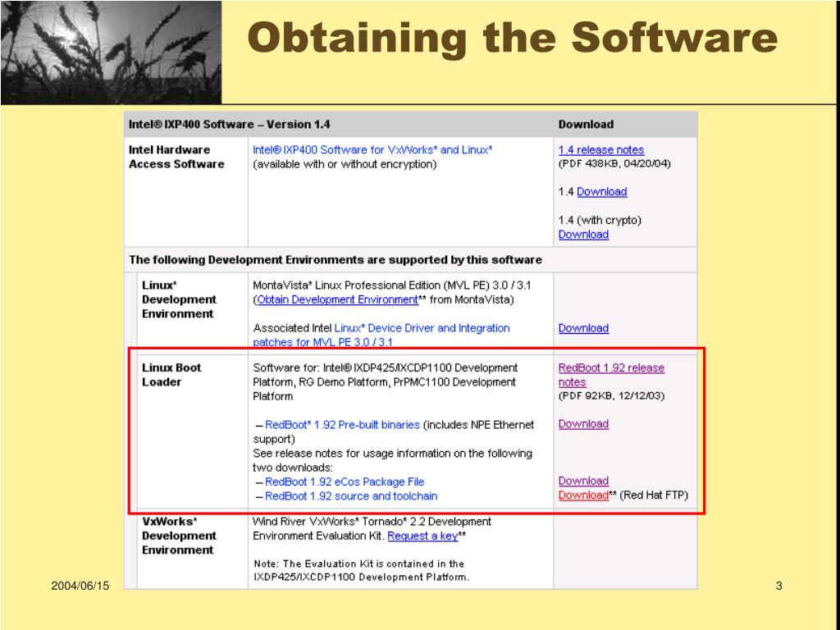This screenshot has height=630, width=840.
Task: Click Download link below (PDF 92KB, 12/12/03)
Action: tap(583, 424)
